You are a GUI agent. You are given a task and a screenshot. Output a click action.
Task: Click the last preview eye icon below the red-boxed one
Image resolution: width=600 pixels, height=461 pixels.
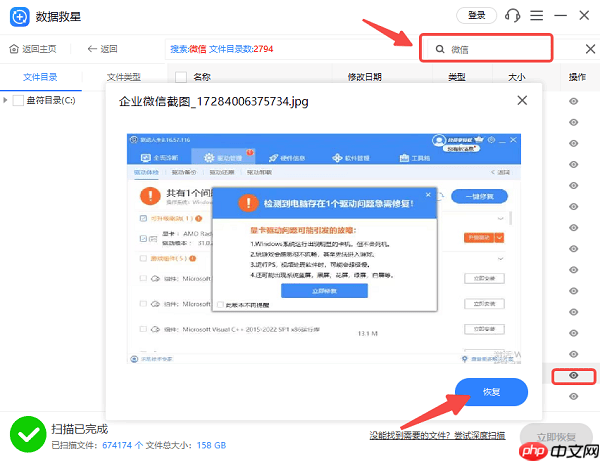tap(573, 396)
